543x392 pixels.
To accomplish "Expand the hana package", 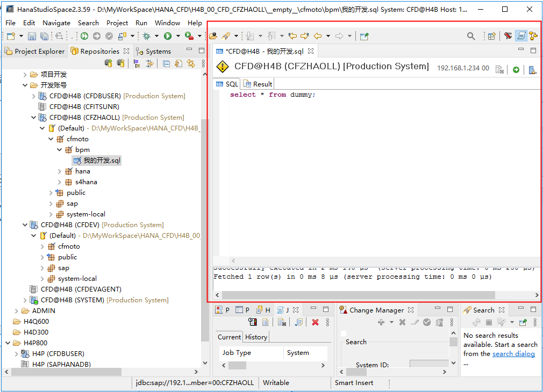I will (x=60, y=171).
